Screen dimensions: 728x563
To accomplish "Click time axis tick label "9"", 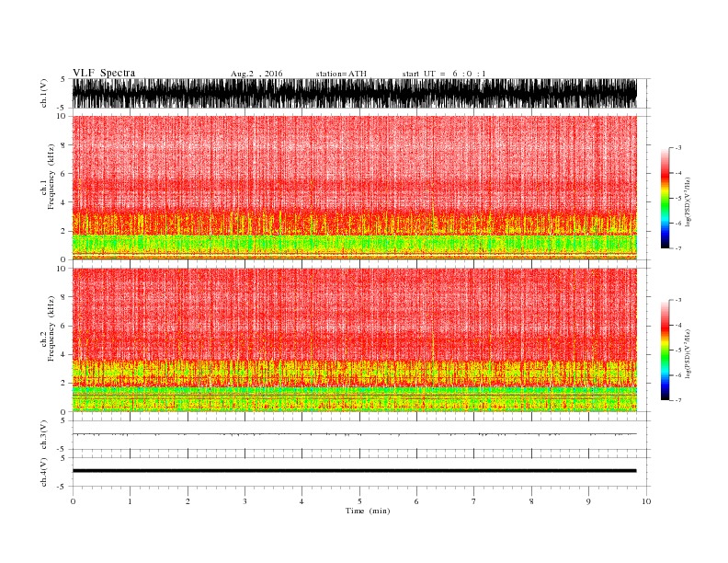I will click(x=588, y=501).
